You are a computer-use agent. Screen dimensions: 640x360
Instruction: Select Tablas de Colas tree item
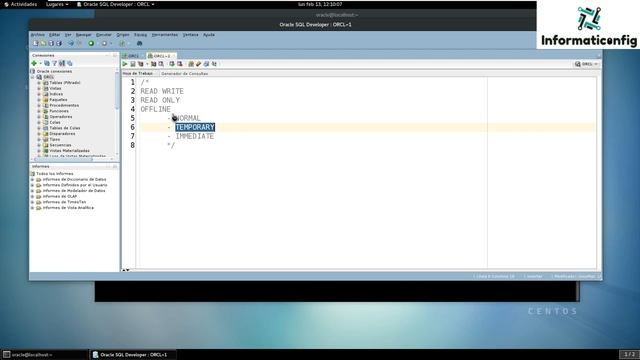65,128
